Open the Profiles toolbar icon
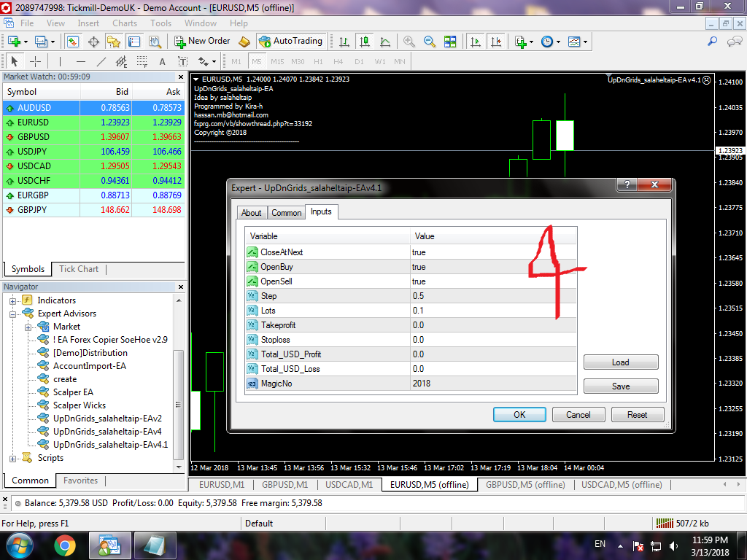Viewport: 747px width, 560px height. point(41,42)
